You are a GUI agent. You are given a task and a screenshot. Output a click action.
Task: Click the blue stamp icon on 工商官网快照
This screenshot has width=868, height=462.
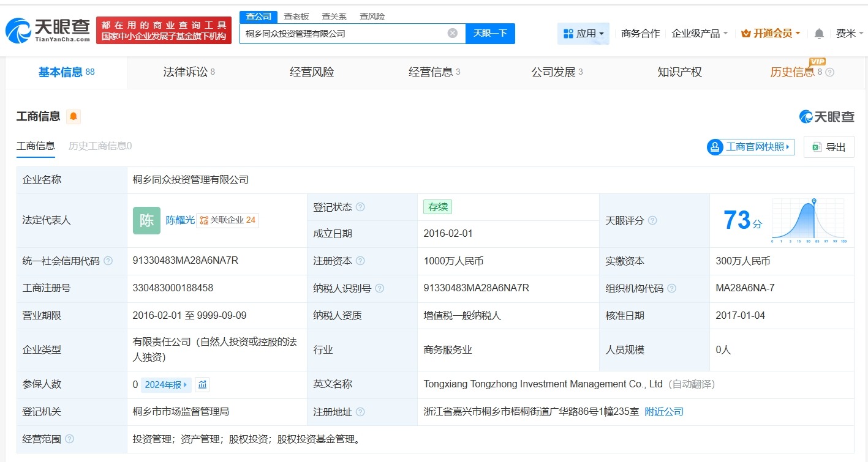click(x=714, y=147)
